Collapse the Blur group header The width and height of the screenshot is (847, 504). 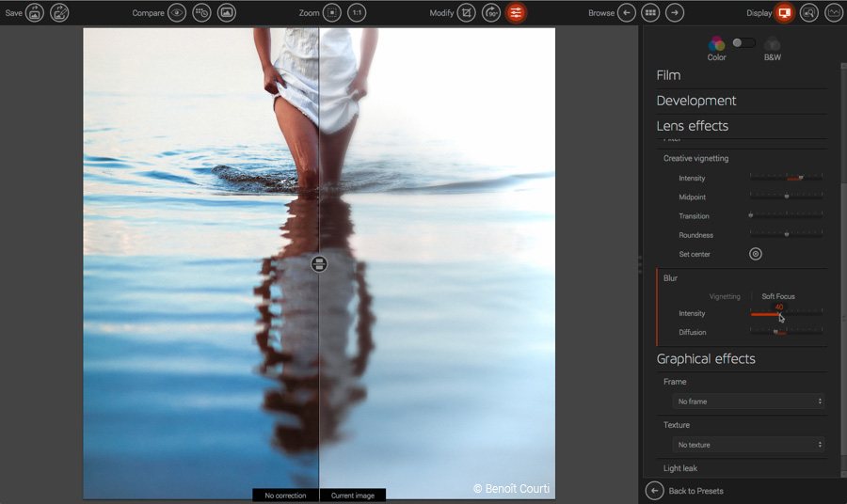[670, 278]
